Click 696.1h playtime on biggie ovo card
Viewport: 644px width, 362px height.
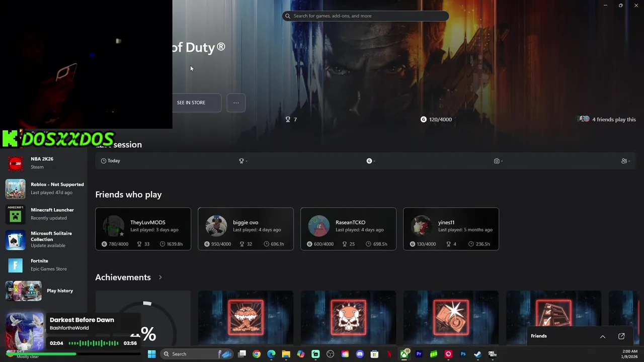click(x=274, y=244)
